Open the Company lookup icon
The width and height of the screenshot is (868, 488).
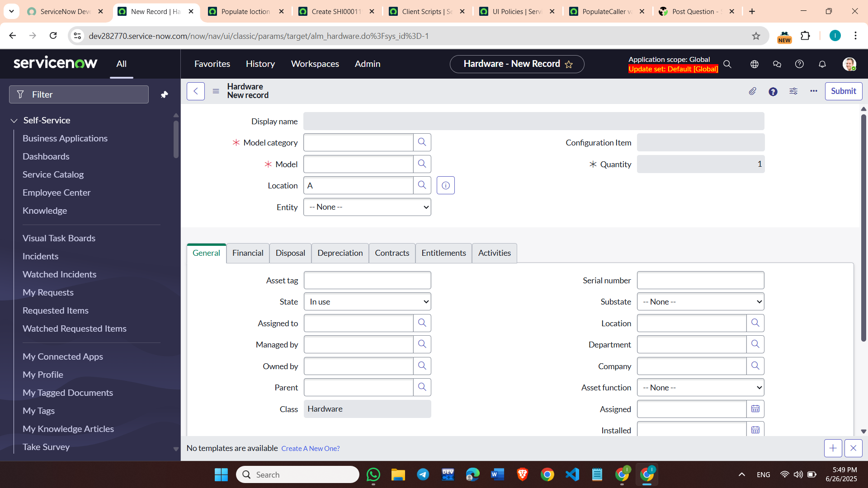coord(755,366)
